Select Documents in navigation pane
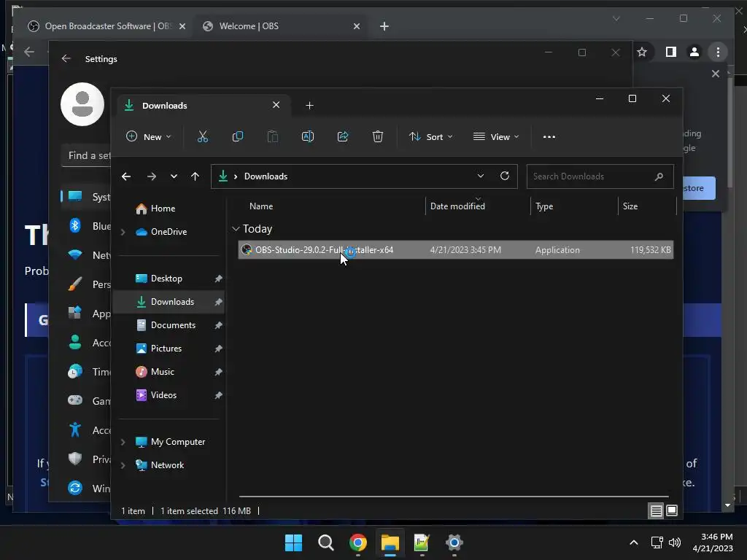 coord(173,325)
